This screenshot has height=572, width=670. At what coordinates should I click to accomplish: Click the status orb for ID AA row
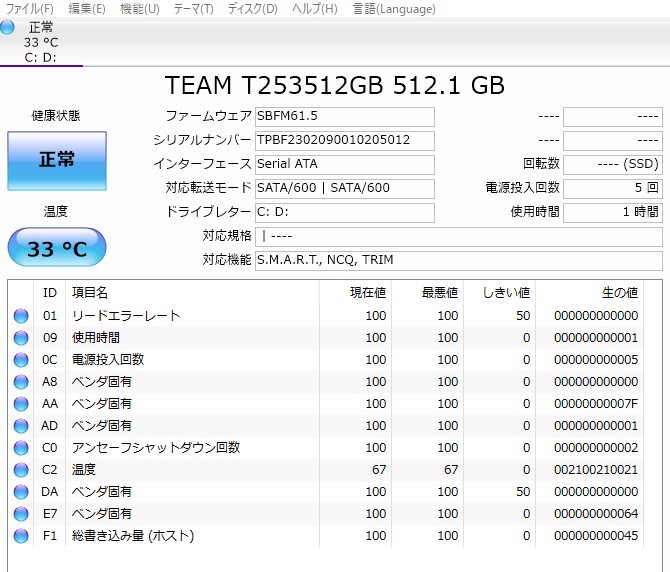coord(21,404)
